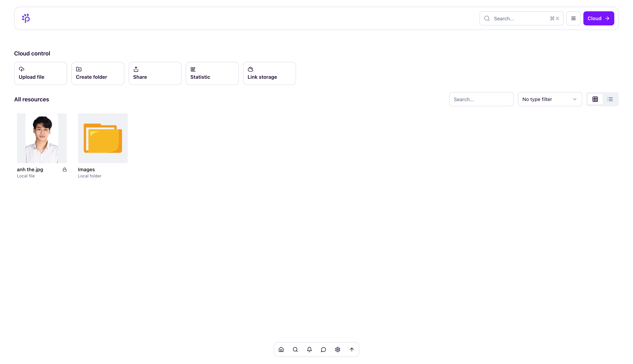The image size is (633, 364).
Task: Click the home icon in bottom dock
Action: tap(281, 350)
